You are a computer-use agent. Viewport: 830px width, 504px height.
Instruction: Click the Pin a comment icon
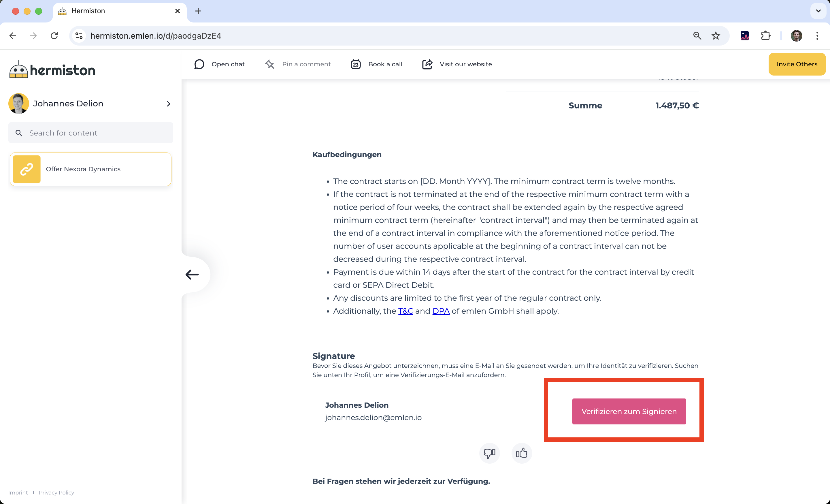pyautogui.click(x=270, y=64)
